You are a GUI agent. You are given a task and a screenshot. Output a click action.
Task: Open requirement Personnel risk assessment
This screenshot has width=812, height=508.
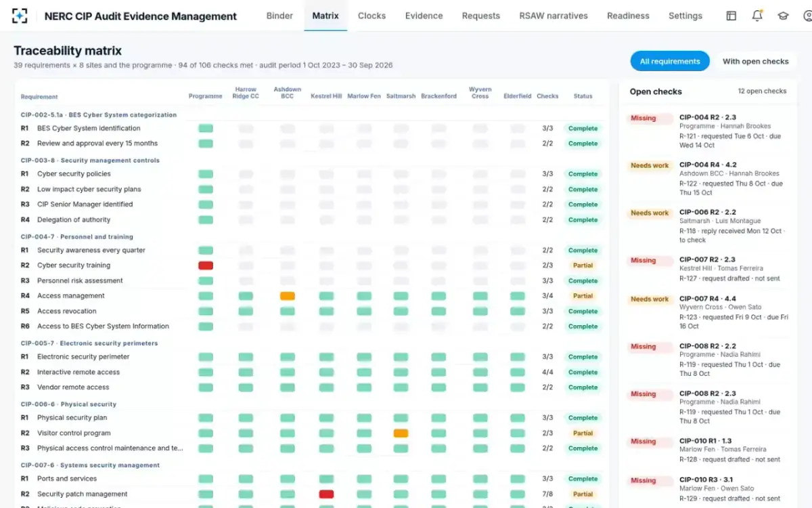(x=80, y=280)
